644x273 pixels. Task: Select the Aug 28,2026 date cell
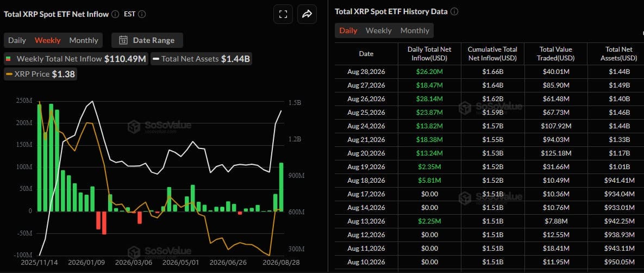click(x=366, y=72)
